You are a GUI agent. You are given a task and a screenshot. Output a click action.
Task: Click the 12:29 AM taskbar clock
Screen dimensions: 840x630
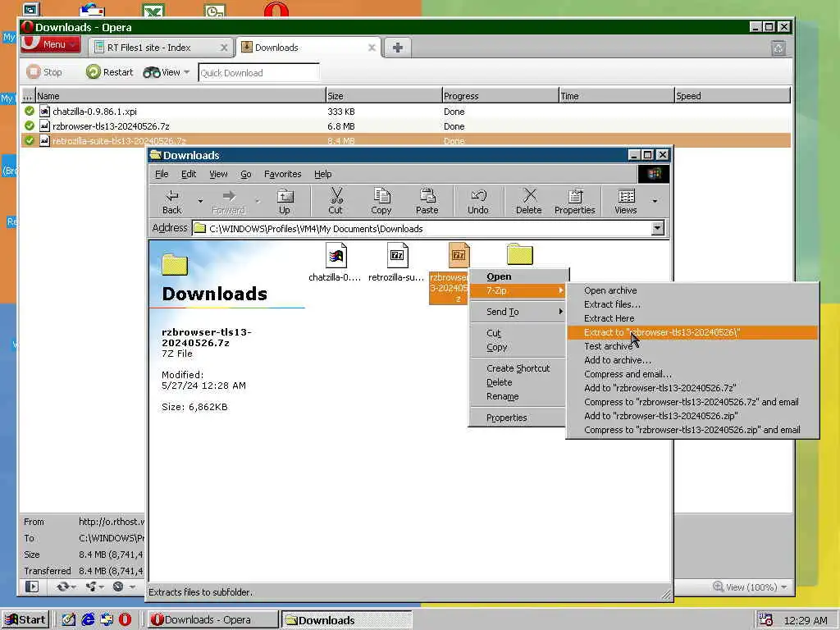coord(806,620)
